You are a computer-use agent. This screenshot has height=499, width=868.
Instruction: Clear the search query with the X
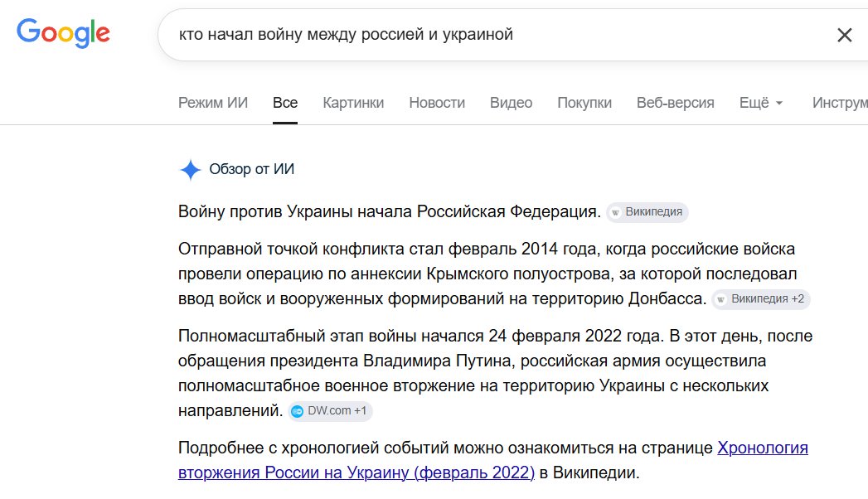click(x=844, y=35)
